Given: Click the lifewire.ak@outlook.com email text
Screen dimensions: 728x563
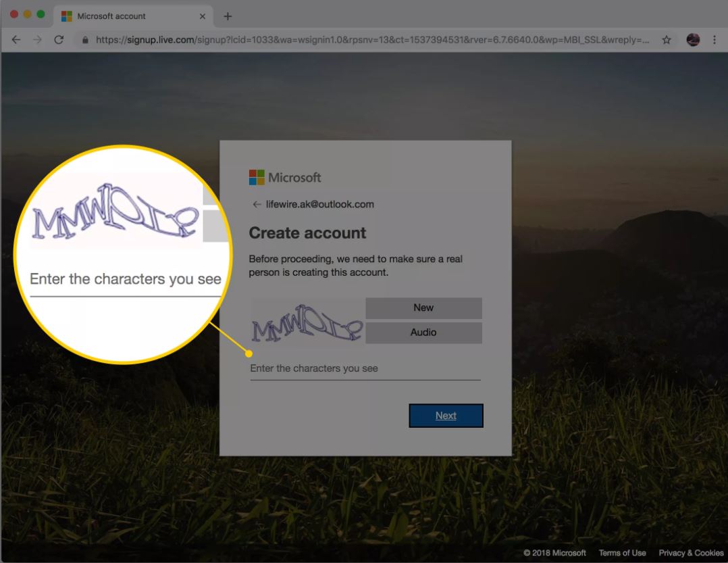Looking at the screenshot, I should [320, 204].
